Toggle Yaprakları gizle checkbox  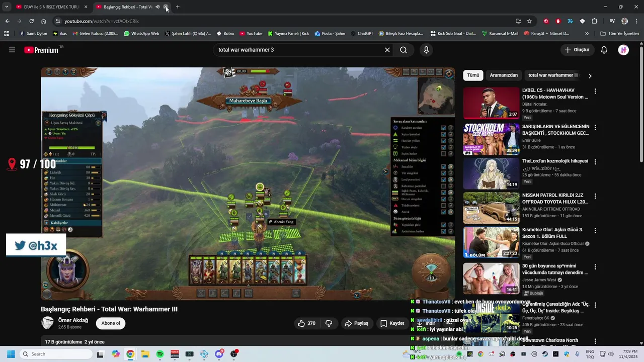[444, 225]
